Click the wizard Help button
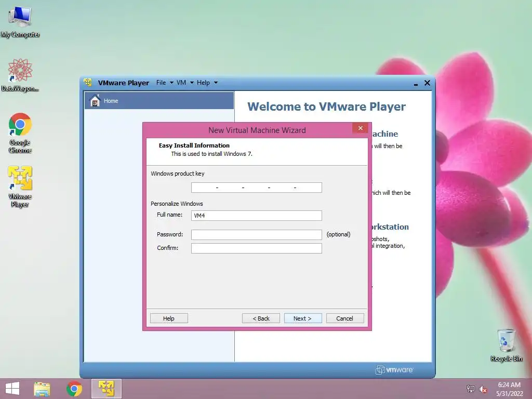Image resolution: width=532 pixels, height=399 pixels. point(169,318)
